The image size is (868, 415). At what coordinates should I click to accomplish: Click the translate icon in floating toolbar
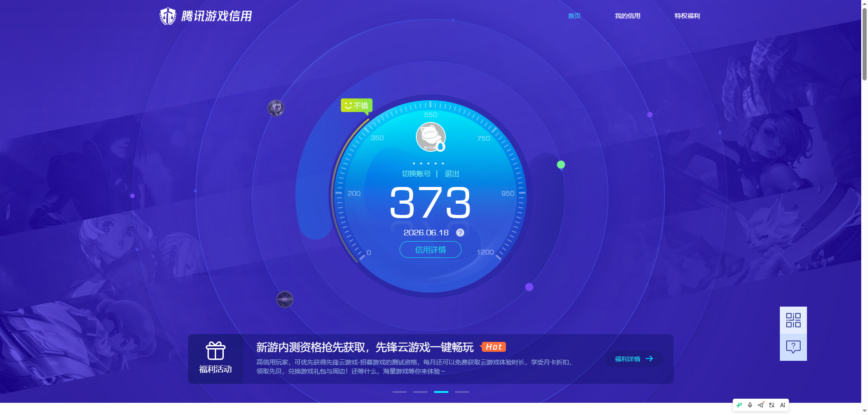coord(772,405)
